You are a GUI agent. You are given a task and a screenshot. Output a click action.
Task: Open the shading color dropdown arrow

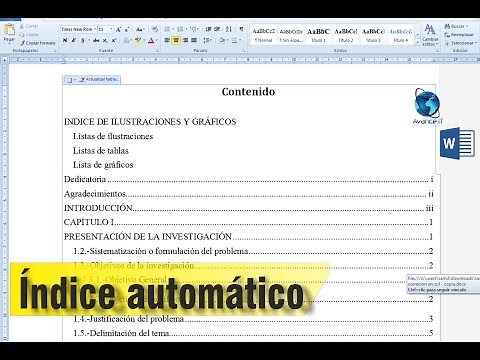coord(227,40)
